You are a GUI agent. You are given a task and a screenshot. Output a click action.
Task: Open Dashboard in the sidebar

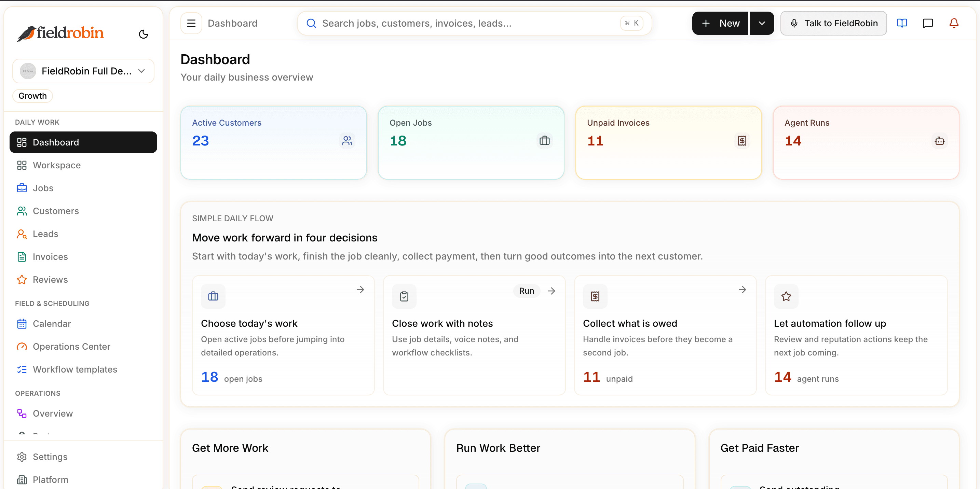point(83,142)
